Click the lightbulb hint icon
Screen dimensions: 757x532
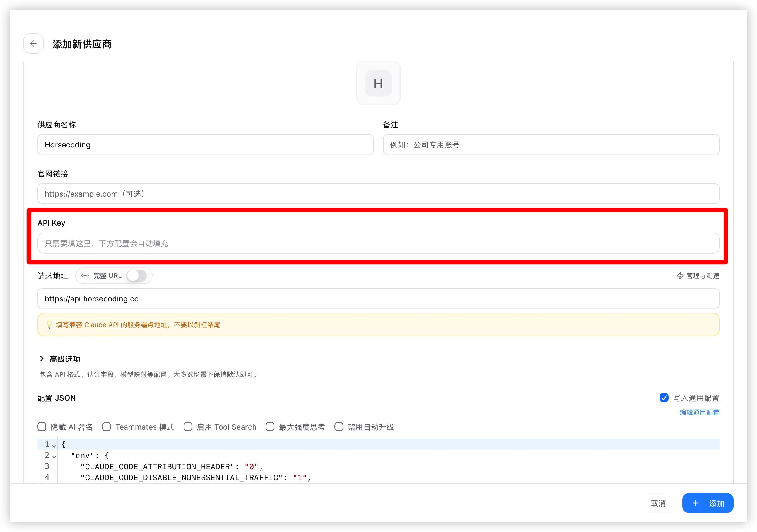[49, 325]
